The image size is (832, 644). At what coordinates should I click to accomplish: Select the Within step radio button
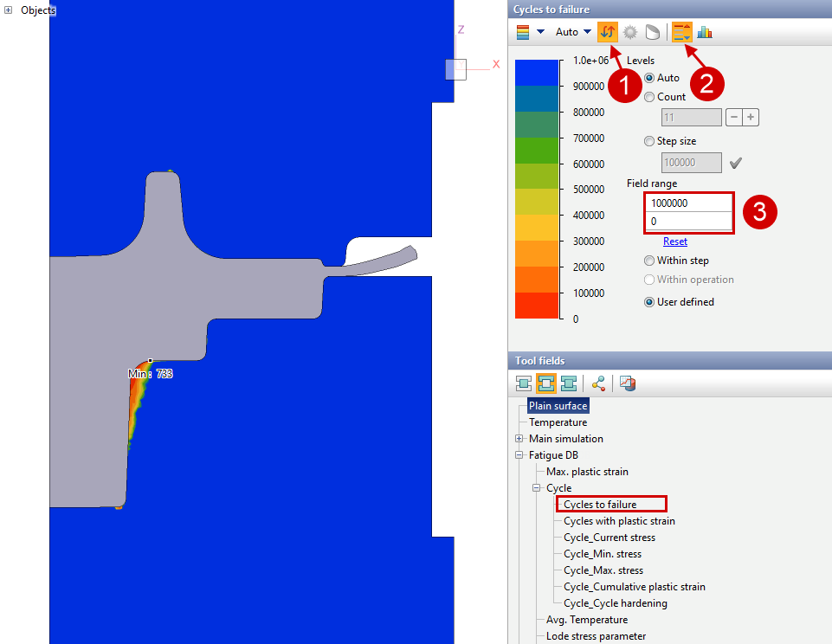click(649, 260)
